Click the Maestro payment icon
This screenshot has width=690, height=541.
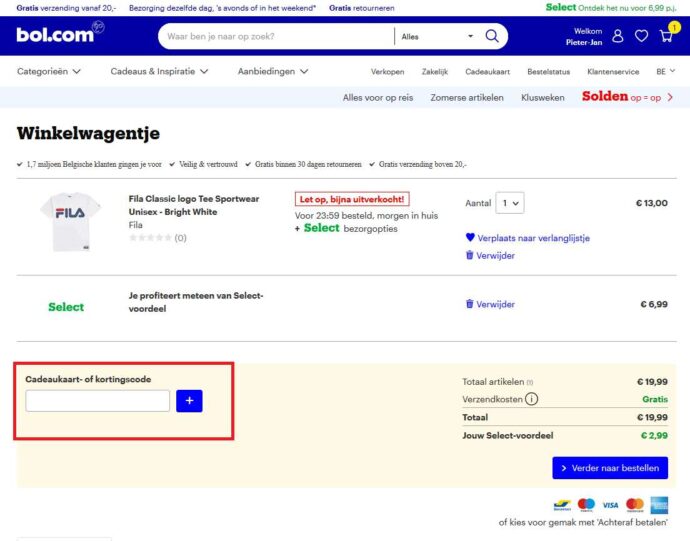point(586,505)
